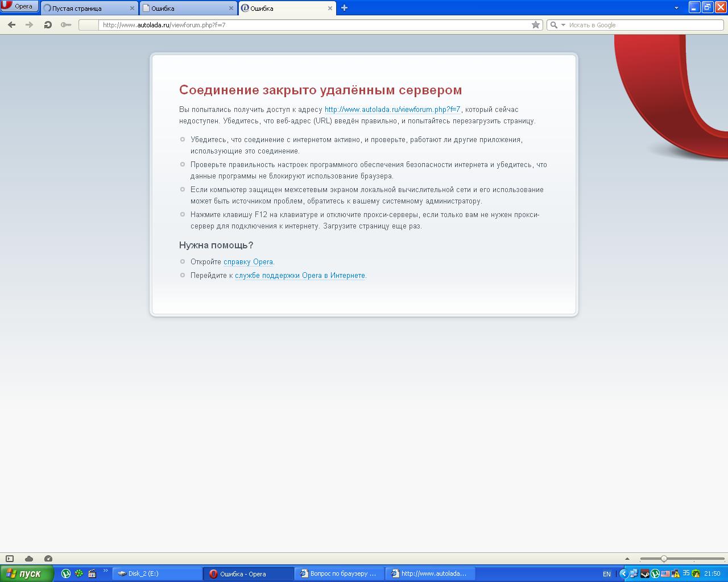Viewport: 728px width, 582px height.
Task: Click the 21:50 system clock
Action: tap(712, 573)
